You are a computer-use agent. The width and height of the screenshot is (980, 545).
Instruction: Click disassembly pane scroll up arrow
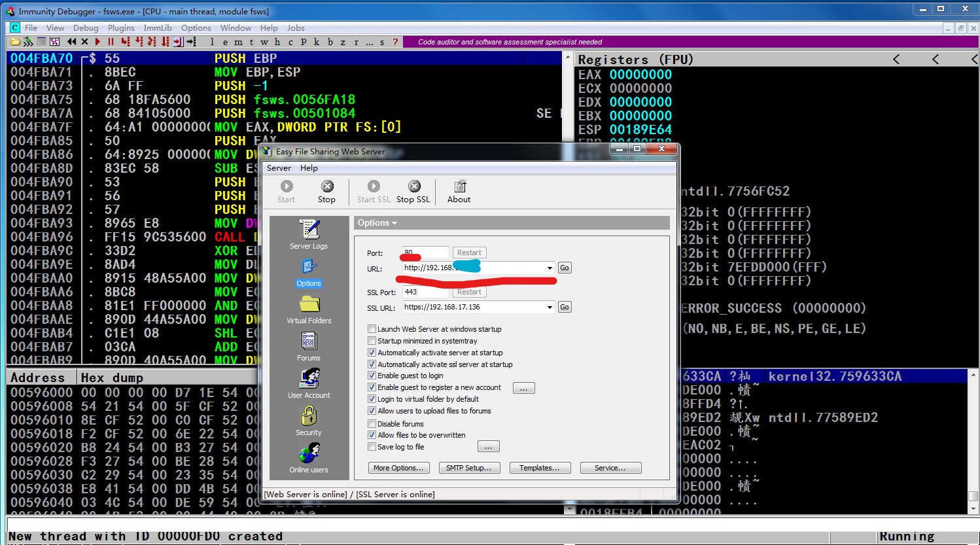pyautogui.click(x=567, y=58)
